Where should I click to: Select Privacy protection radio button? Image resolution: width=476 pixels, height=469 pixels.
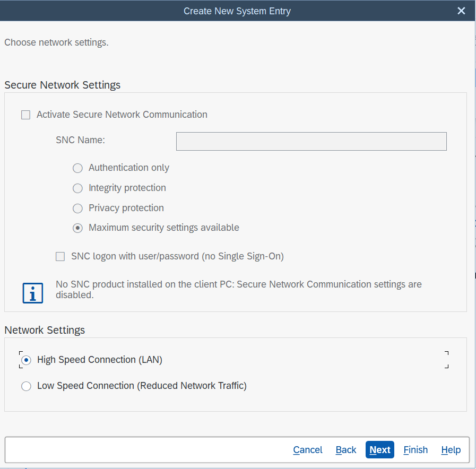(x=78, y=209)
